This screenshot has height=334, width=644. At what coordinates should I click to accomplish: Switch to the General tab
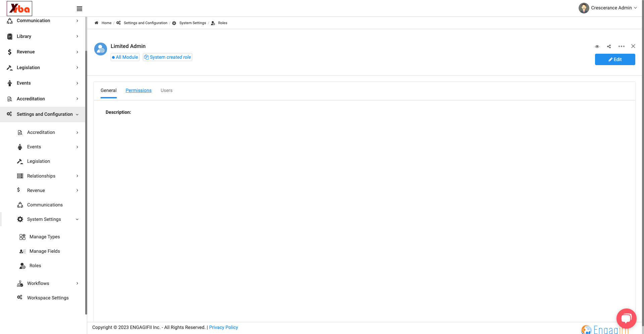pos(109,90)
